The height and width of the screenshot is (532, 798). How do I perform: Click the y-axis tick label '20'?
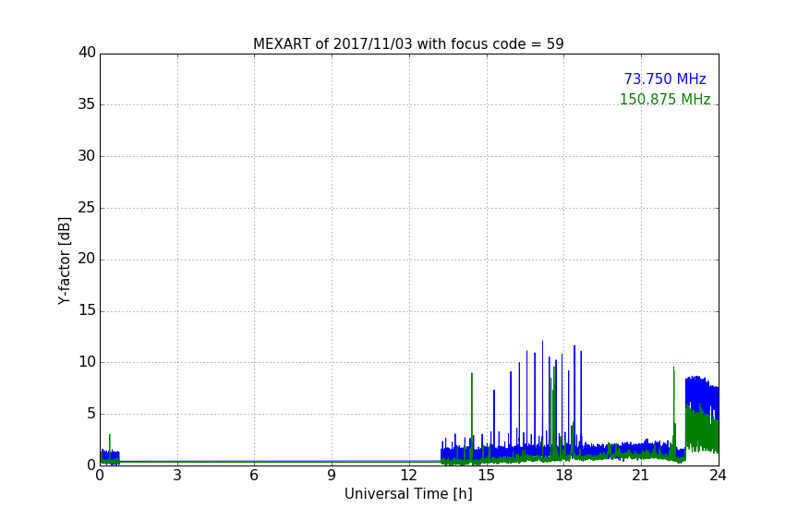click(87, 259)
